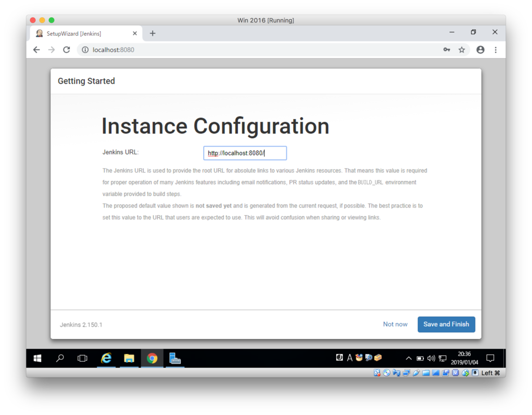Reload the localhost:8080 page
Image resolution: width=532 pixels, height=415 pixels.
[x=66, y=50]
